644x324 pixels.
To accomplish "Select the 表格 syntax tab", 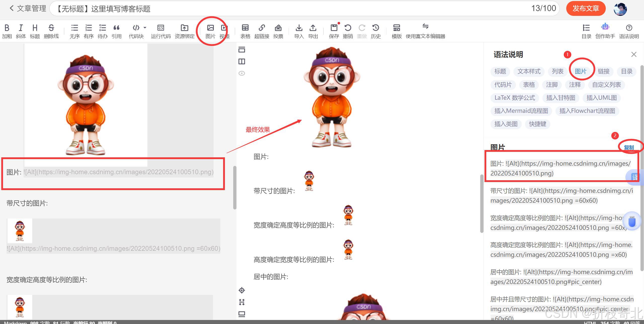I will [x=529, y=85].
